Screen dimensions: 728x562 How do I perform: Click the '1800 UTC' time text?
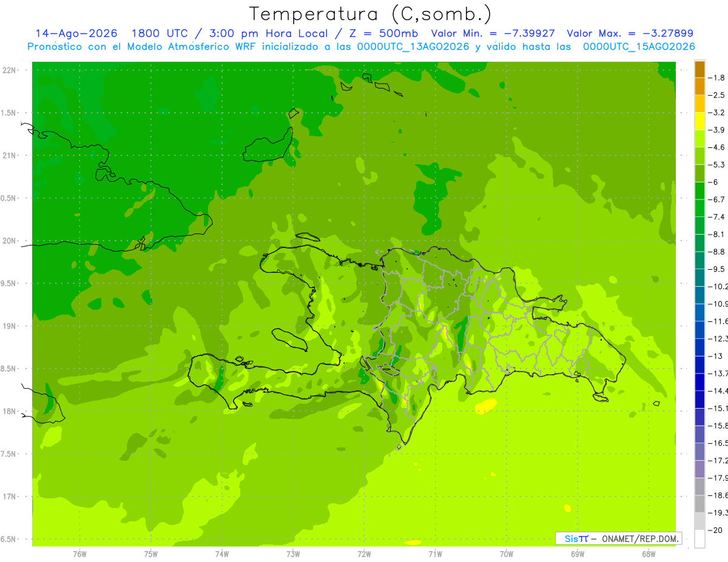pos(160,33)
